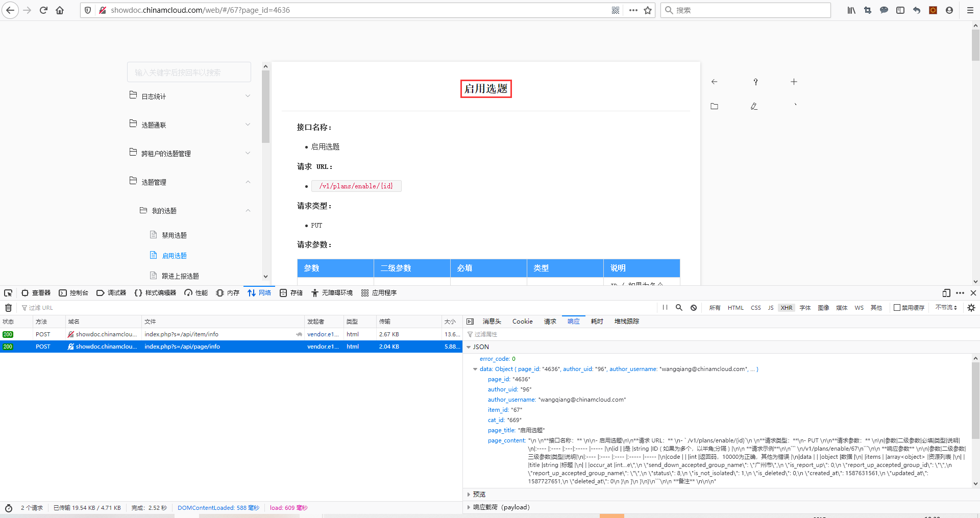The height and width of the screenshot is (518, 980).
Task: Expand the 日志统计 folder
Action: [x=189, y=96]
